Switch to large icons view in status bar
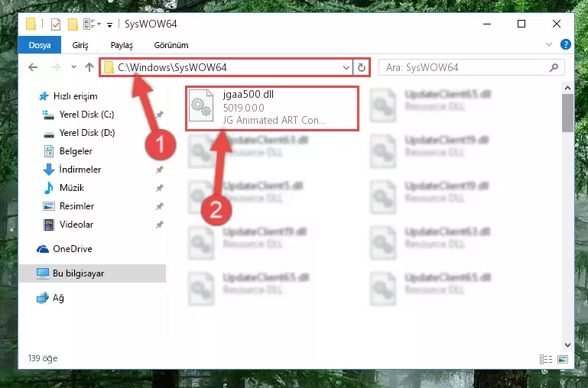Image resolution: width=588 pixels, height=388 pixels. [x=563, y=360]
